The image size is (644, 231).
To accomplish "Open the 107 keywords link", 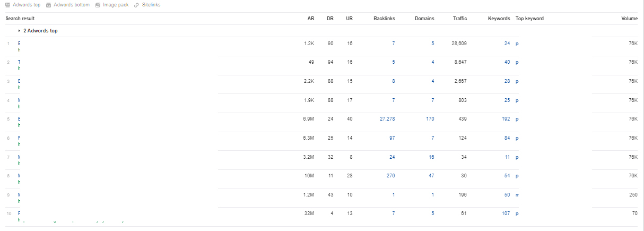I will 506,213.
